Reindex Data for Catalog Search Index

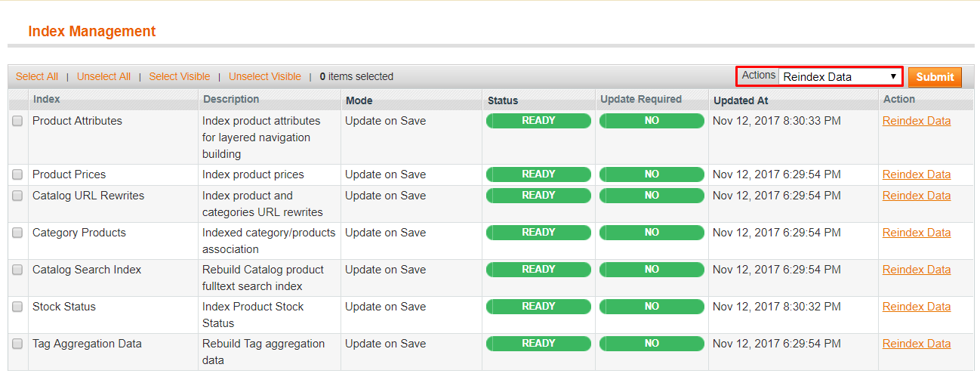click(x=916, y=270)
